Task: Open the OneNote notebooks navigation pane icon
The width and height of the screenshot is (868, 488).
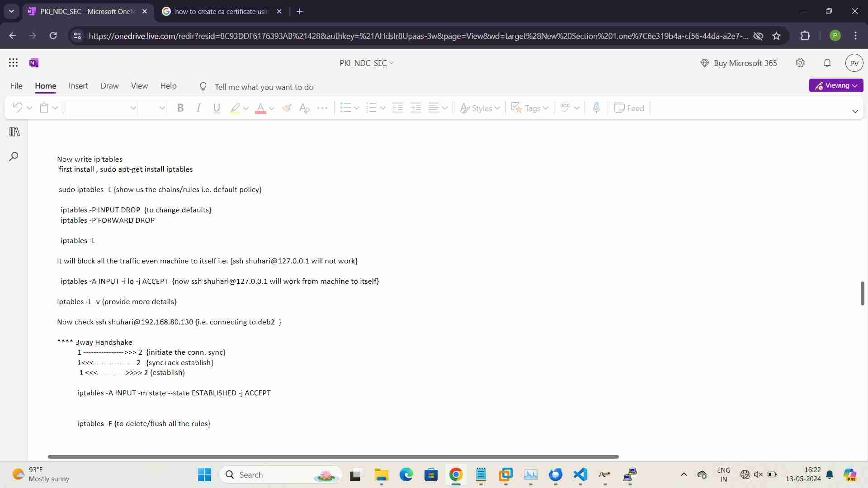Action: [14, 132]
